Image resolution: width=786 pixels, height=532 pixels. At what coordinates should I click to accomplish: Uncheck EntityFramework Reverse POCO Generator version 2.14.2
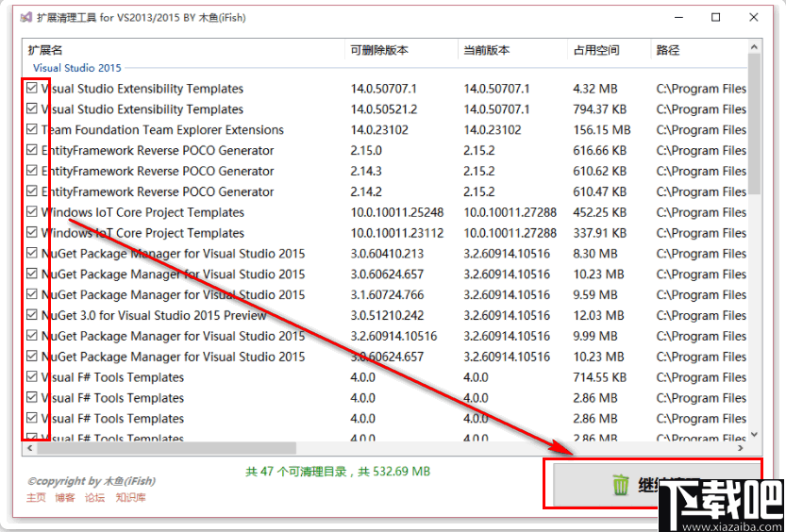point(32,191)
